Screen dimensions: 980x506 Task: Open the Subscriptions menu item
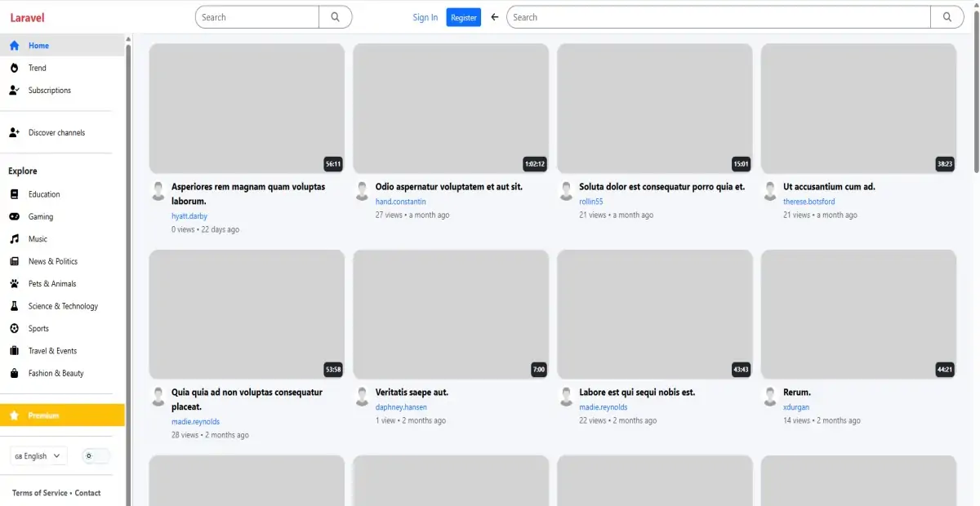point(62,91)
